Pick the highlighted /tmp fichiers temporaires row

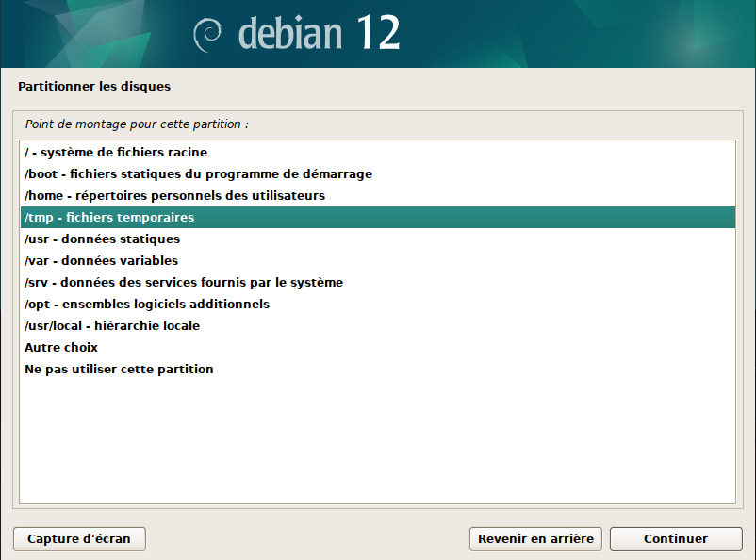pyautogui.click(x=378, y=218)
